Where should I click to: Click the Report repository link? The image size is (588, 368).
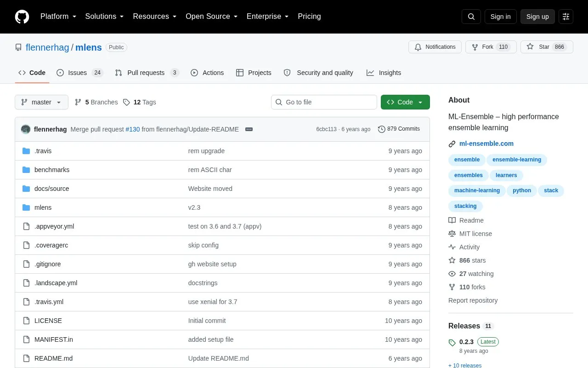click(473, 300)
